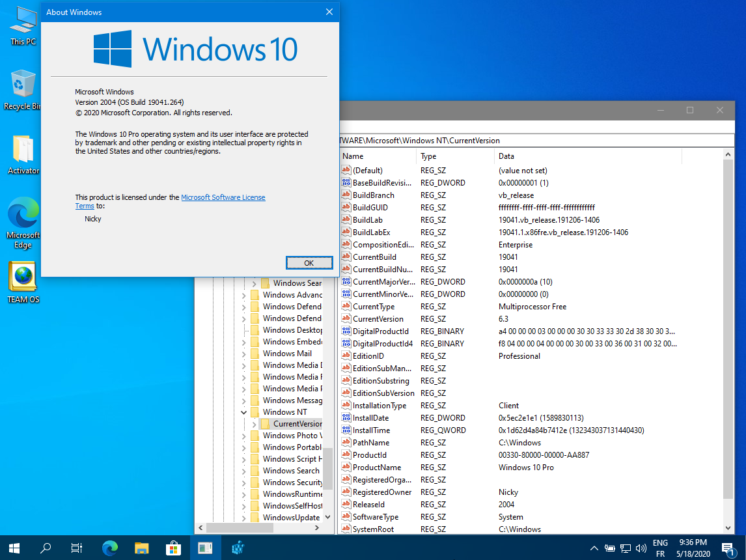Viewport: 746px width, 560px height.
Task: Switch to Registry Editor cubes icon in taskbar
Action: (238, 548)
